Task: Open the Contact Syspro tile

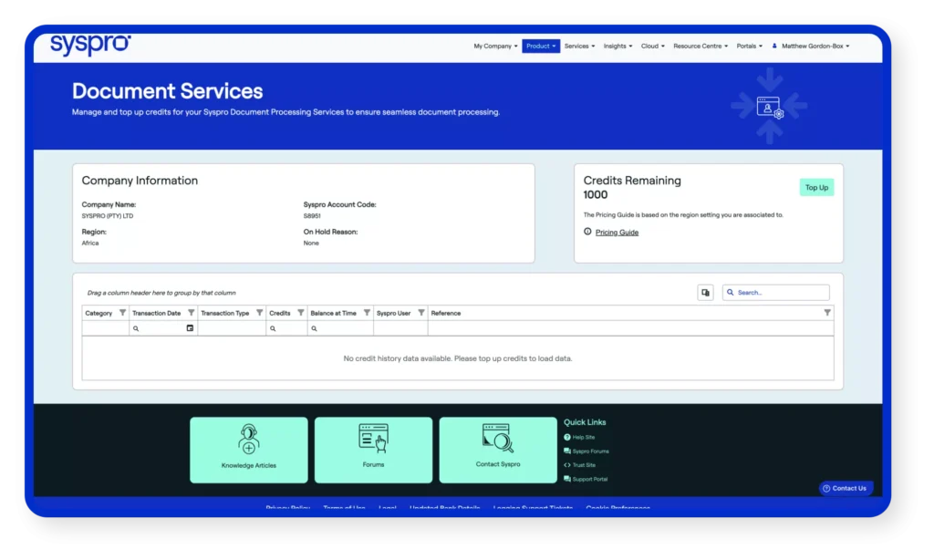Action: pos(498,450)
